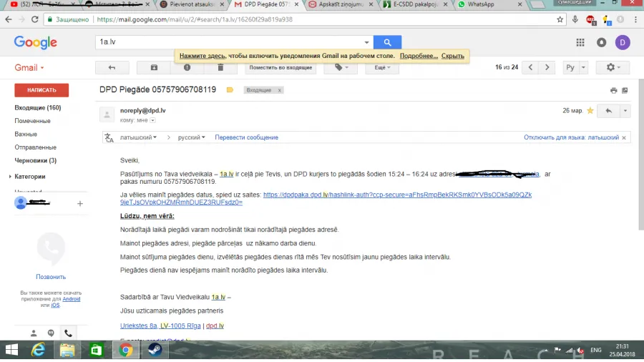Dismiss the translation bar with x

[x=624, y=137]
